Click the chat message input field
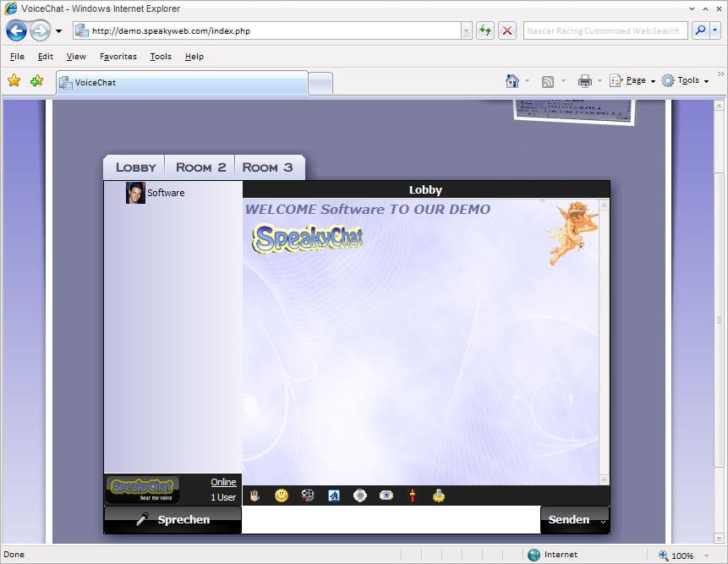The height and width of the screenshot is (564, 728). pos(390,520)
